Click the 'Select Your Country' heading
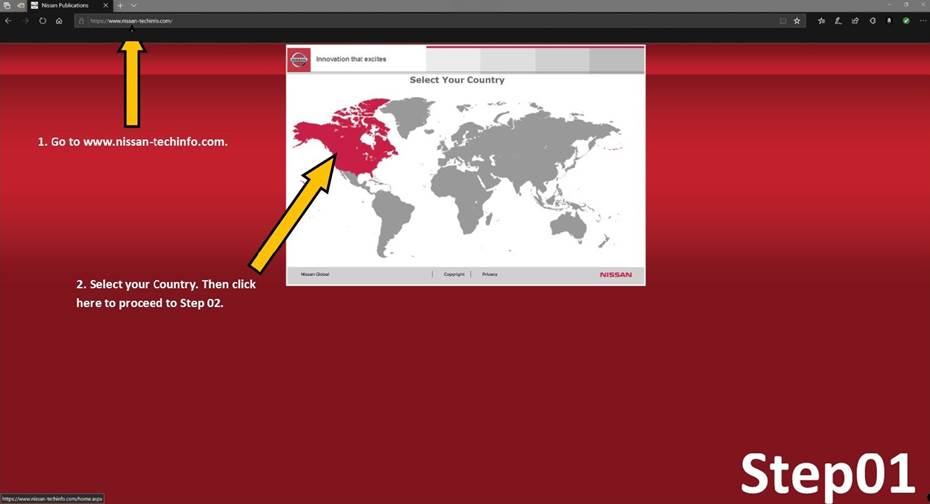Viewport: 930px width, 504px height. click(x=457, y=80)
